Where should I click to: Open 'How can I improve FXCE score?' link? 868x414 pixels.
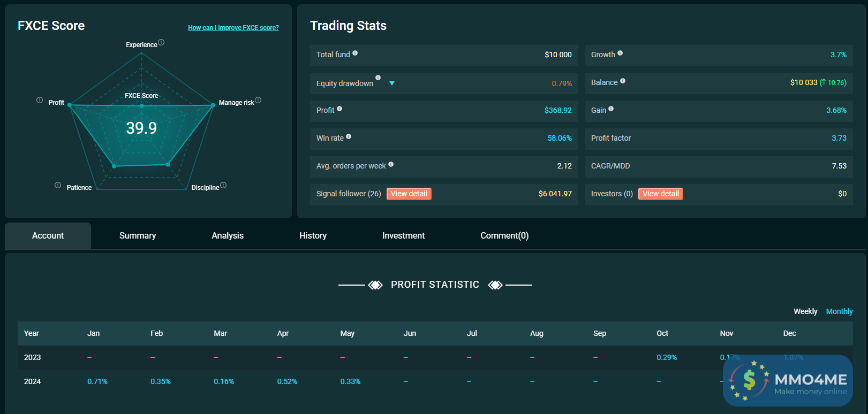tap(233, 28)
